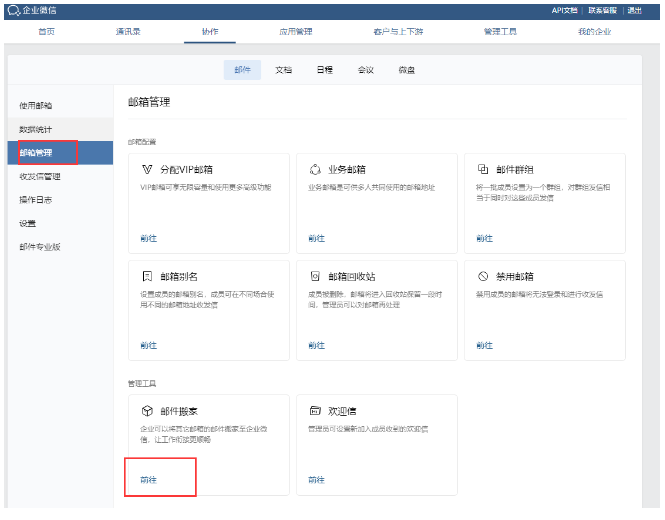Go to 操作日志 in the sidebar
Image resolution: width=665 pixels, height=520 pixels.
(35, 199)
